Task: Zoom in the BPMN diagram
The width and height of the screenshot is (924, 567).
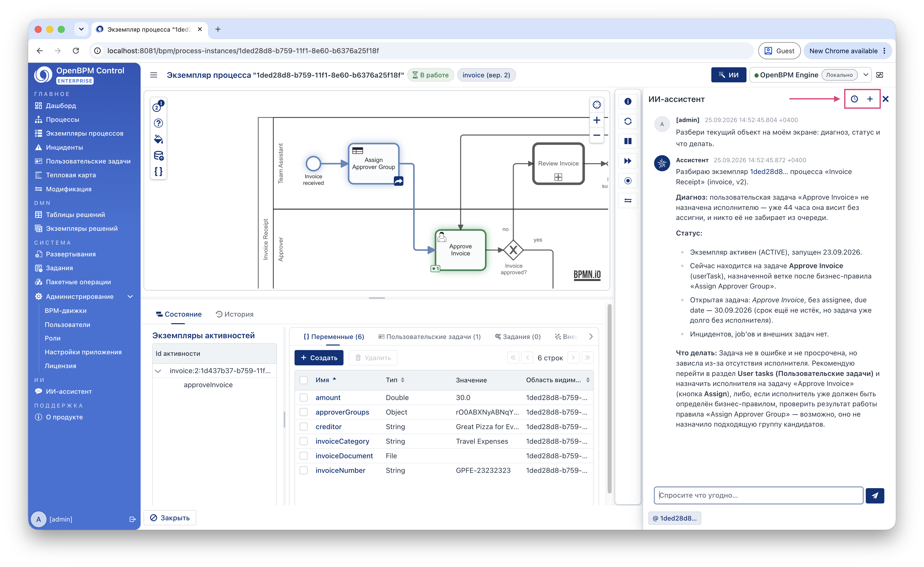Action: pos(596,120)
